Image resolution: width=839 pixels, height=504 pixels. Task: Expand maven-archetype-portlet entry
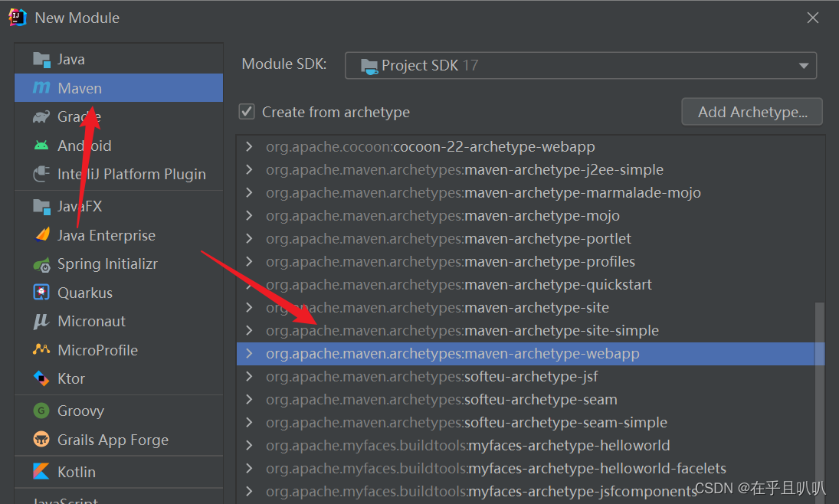[249, 239]
